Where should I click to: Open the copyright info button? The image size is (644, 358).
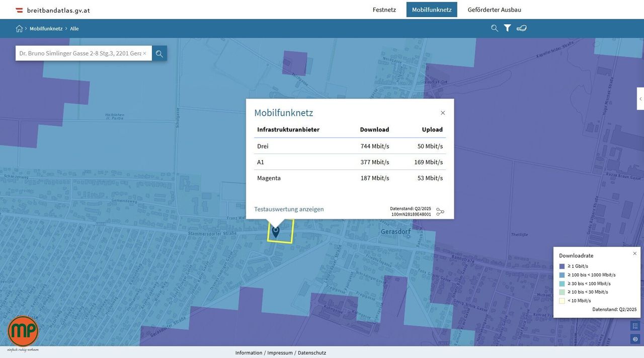(635, 339)
